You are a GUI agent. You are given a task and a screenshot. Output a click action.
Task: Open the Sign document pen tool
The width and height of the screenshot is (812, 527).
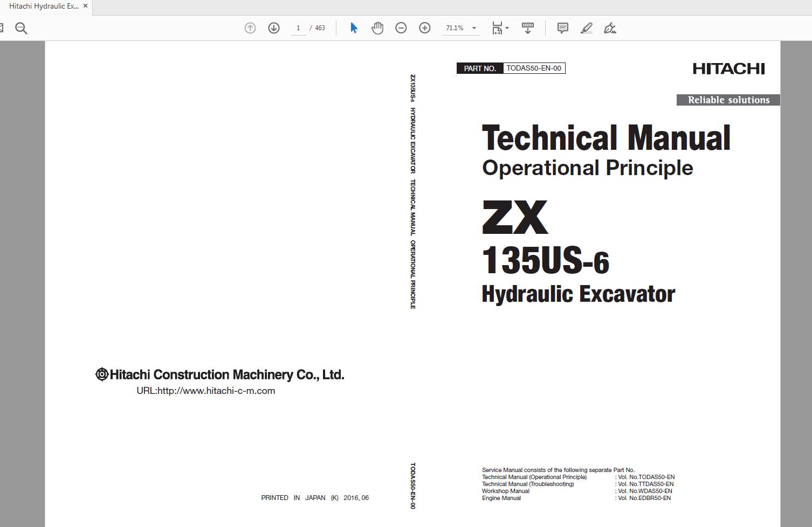click(610, 28)
